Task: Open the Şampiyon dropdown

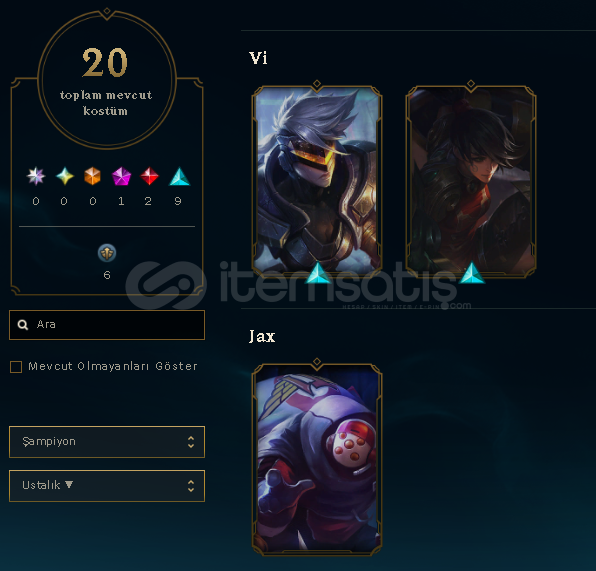Action: pyautogui.click(x=107, y=442)
